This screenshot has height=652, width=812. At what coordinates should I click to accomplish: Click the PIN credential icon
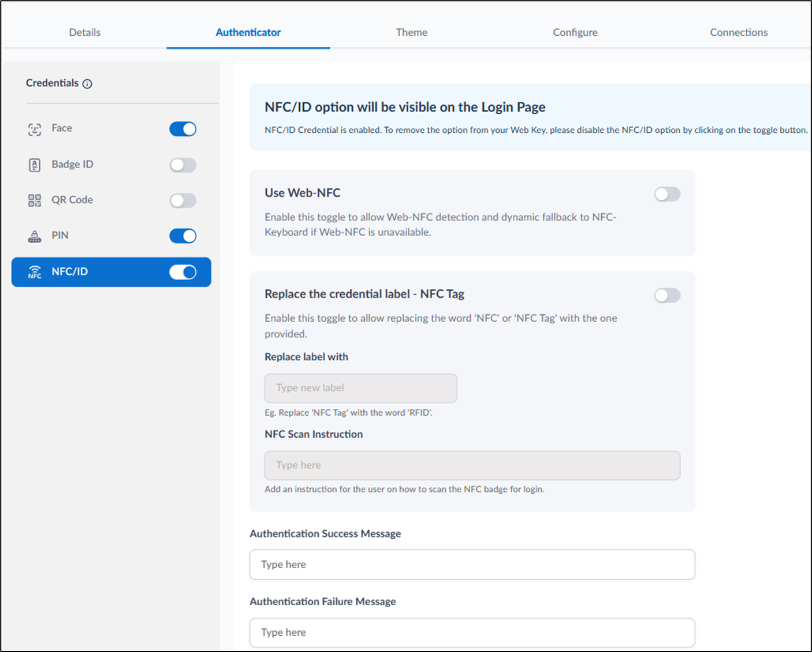(x=35, y=236)
